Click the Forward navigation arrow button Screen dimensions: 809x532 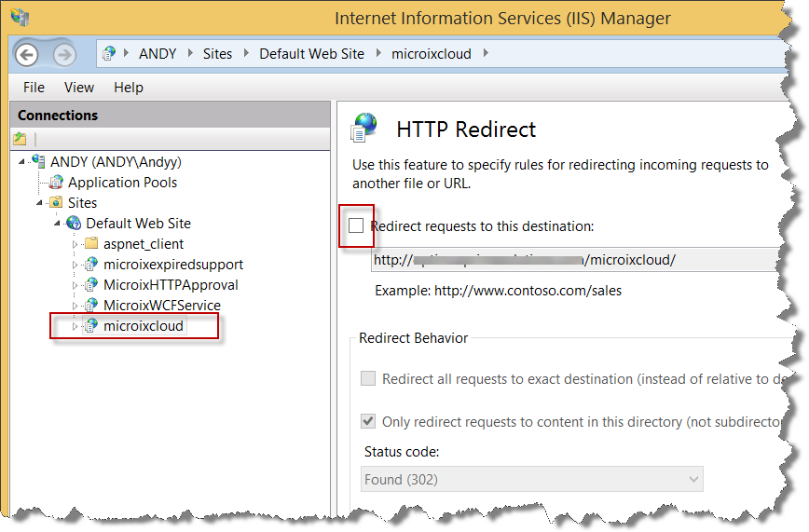pos(63,54)
